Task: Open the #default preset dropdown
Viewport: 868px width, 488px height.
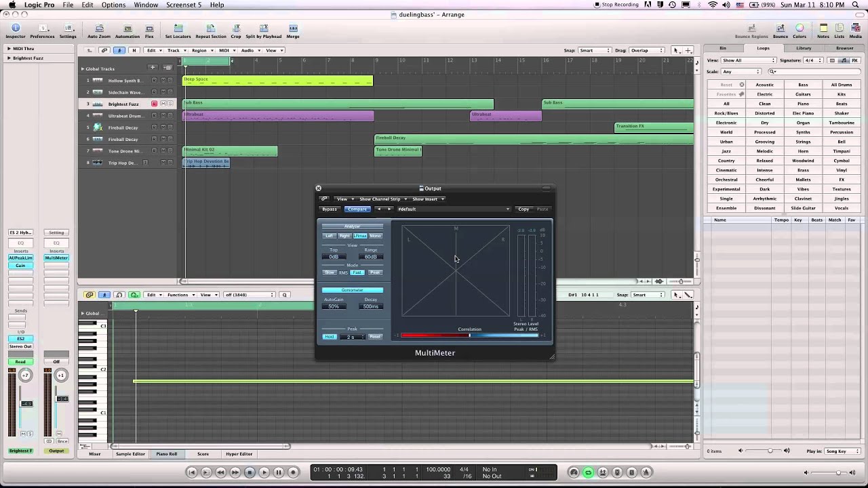Action: 453,209
